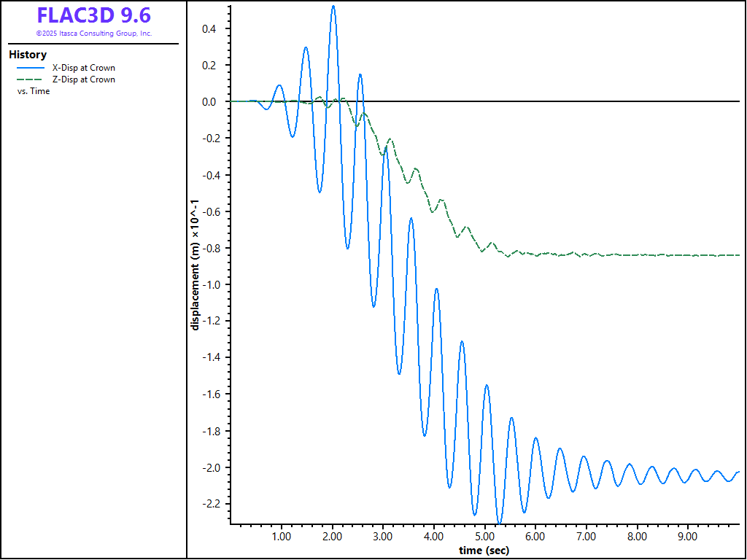Click the blue curve's lowest trough near 5.3 sec
The image size is (747, 560).
coord(499,522)
